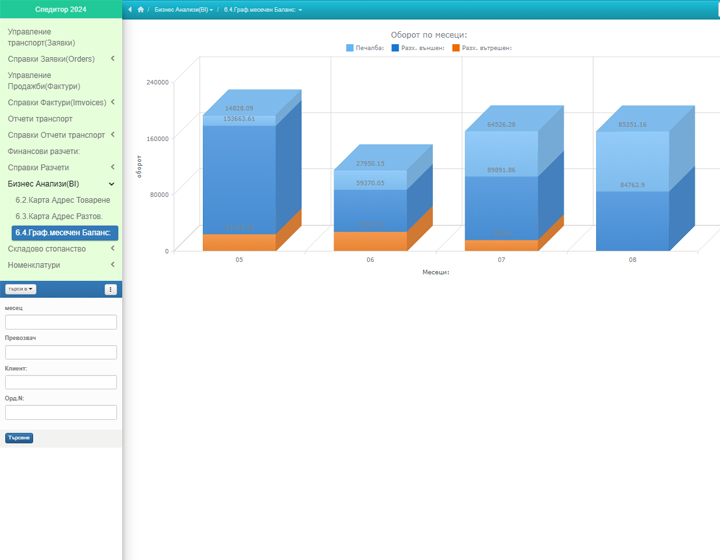Viewport: 720px width, 560px height.
Task: Open Бизнес Анализи(BI) breadcrumb dropdown
Action: [x=184, y=10]
